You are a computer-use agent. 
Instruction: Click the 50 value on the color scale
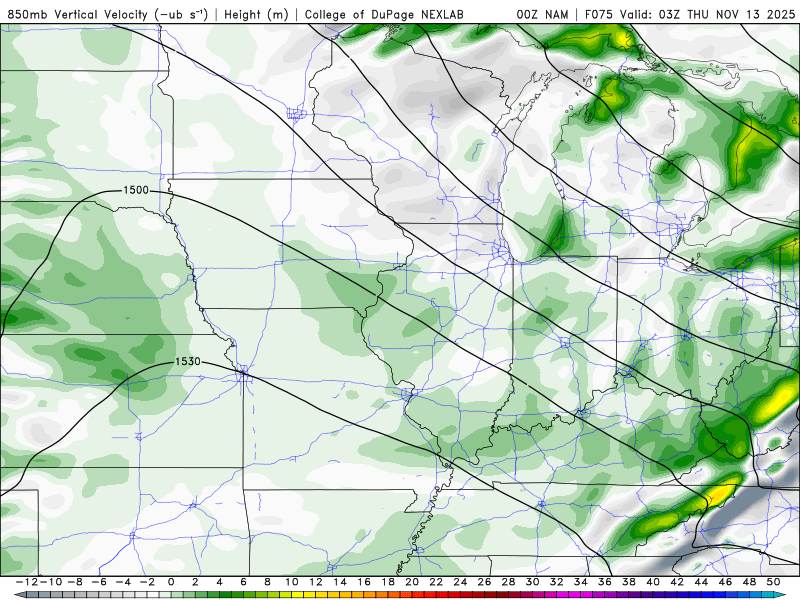pyautogui.click(x=773, y=582)
